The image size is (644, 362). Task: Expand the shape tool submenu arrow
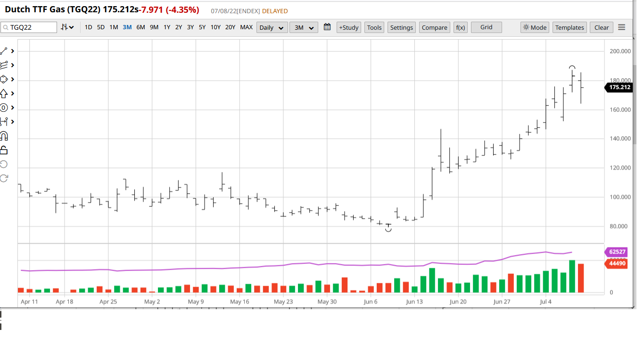tap(13, 79)
